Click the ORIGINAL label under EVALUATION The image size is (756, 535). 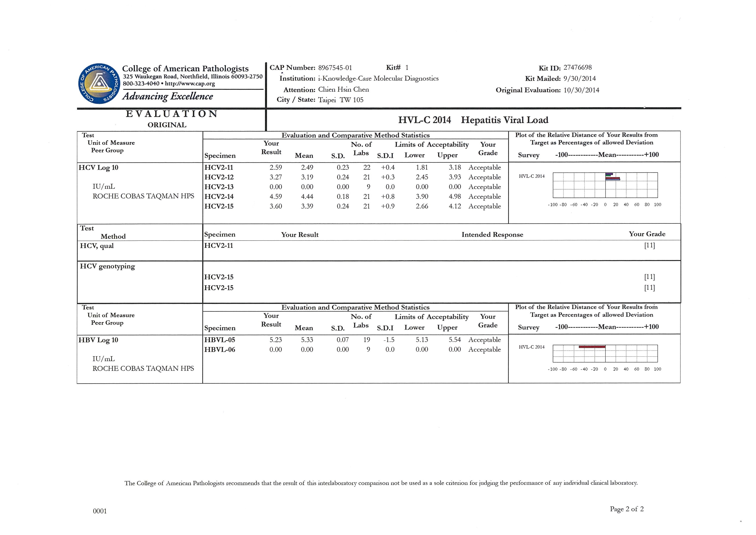pyautogui.click(x=167, y=125)
